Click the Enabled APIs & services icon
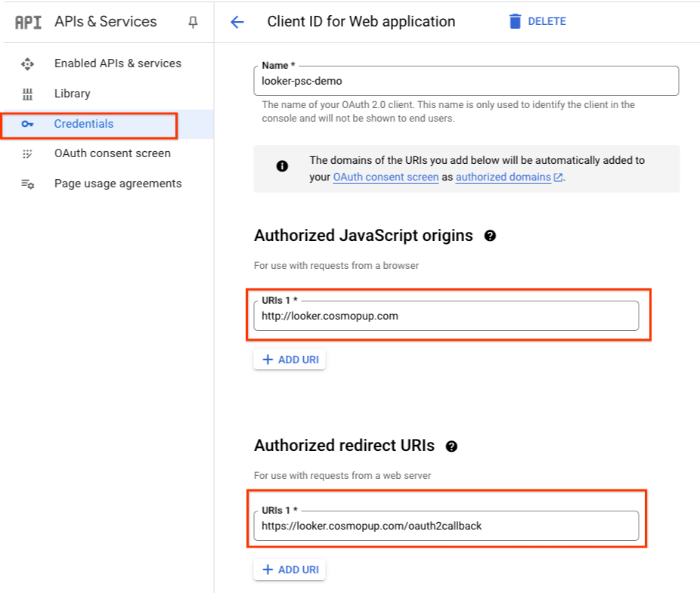 point(28,63)
